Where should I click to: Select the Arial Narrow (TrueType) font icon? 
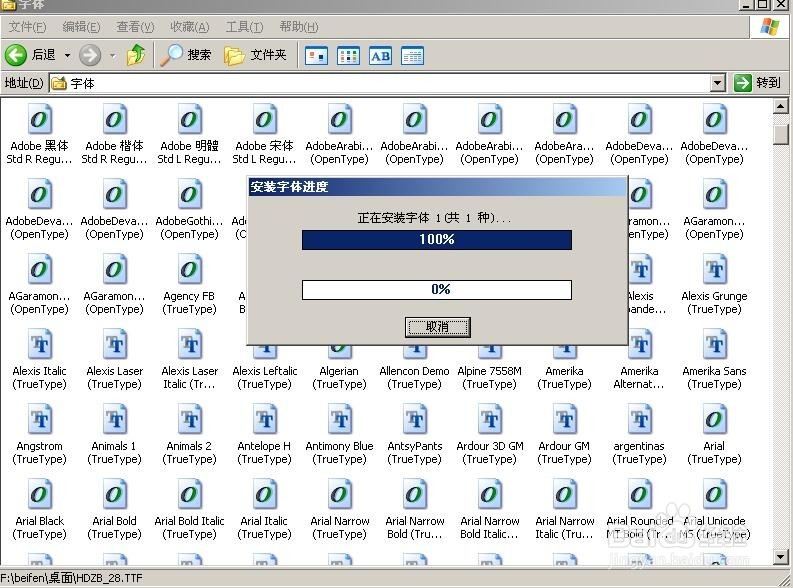339,494
